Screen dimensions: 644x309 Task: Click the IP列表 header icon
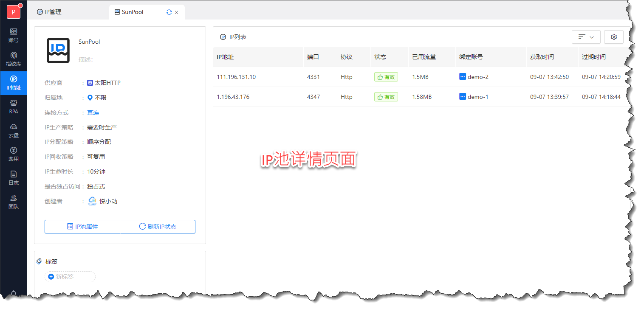click(223, 37)
